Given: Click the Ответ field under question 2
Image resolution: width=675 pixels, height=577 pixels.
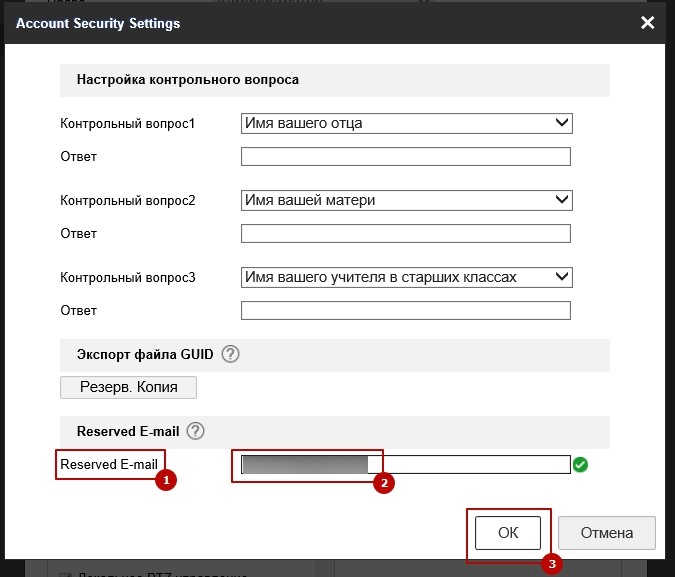Looking at the screenshot, I should click(x=406, y=233).
